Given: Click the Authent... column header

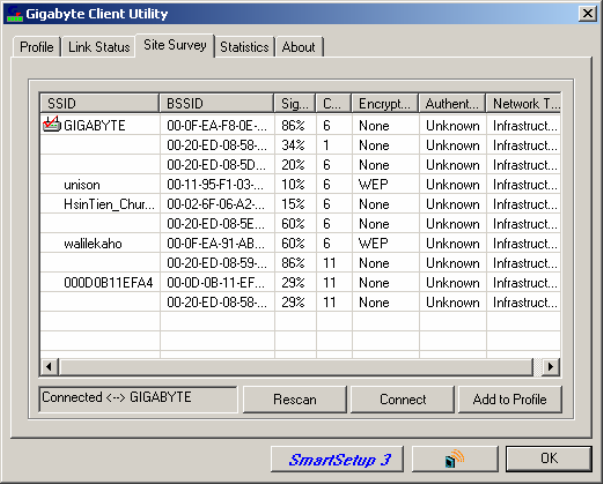Looking at the screenshot, I should coord(452,103).
